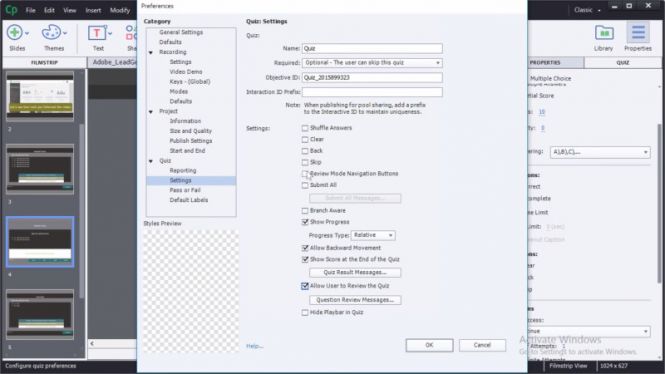This screenshot has height=374, width=665.
Task: Toggle the Properties panel icon
Action: point(638,33)
